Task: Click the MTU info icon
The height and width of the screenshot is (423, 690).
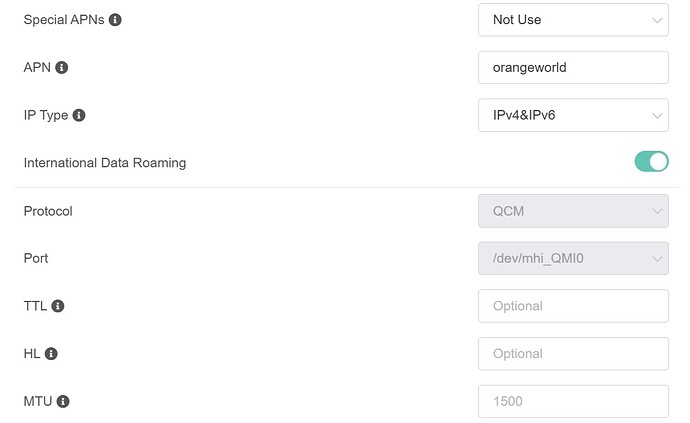Action: [x=63, y=401]
